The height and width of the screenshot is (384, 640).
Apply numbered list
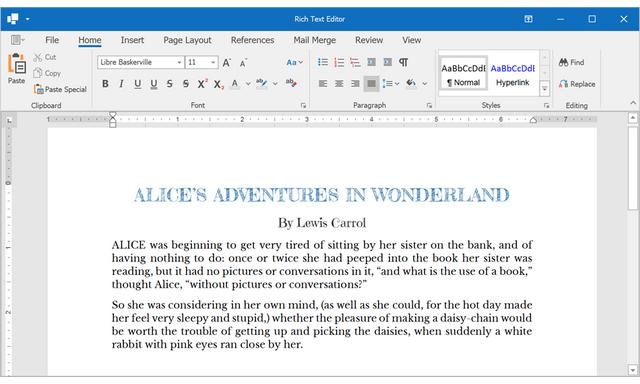[x=339, y=62]
